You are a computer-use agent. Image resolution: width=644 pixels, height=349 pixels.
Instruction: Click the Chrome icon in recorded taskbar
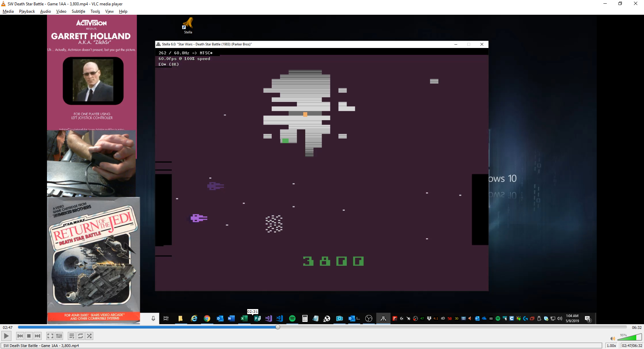[x=207, y=318]
